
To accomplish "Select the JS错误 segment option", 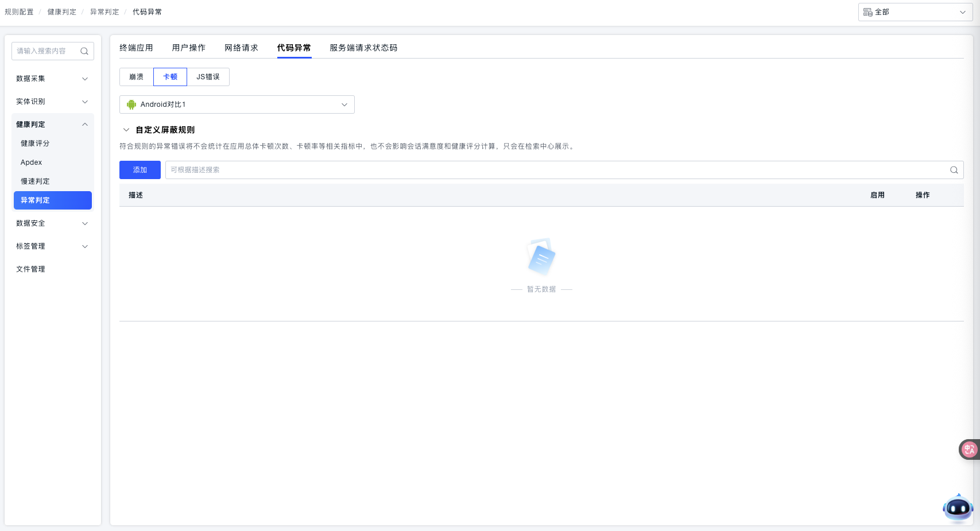I will (x=208, y=77).
